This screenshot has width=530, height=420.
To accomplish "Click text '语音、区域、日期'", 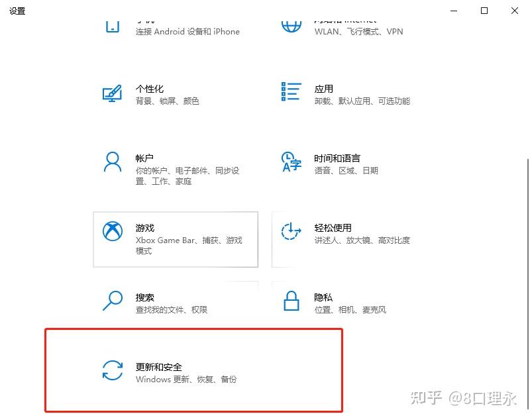I will coord(346,171).
